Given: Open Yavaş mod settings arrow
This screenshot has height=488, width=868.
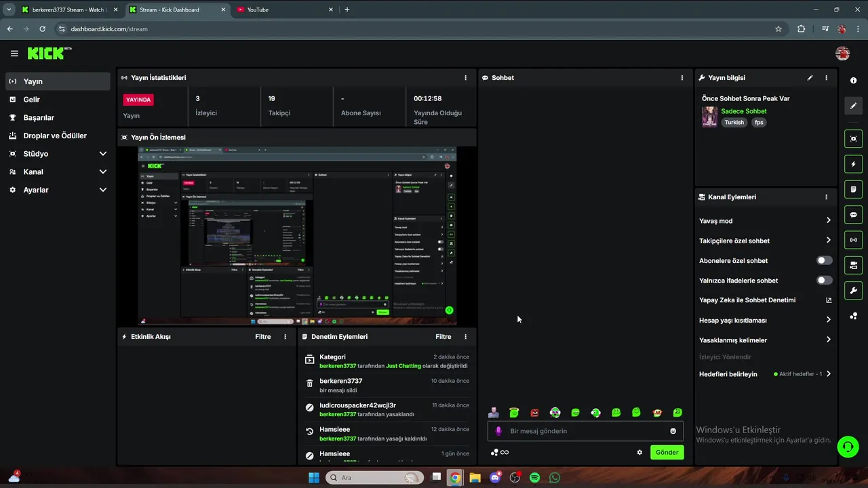Looking at the screenshot, I should (x=828, y=220).
